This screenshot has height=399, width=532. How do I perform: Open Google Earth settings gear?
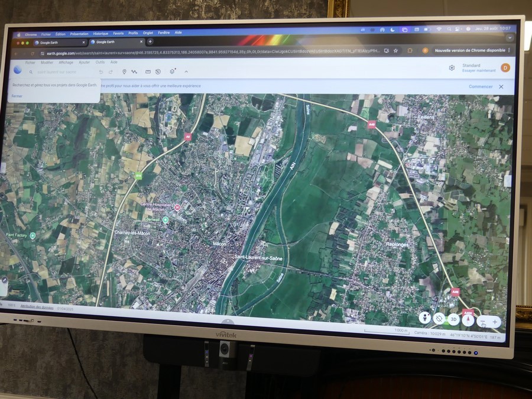click(452, 68)
